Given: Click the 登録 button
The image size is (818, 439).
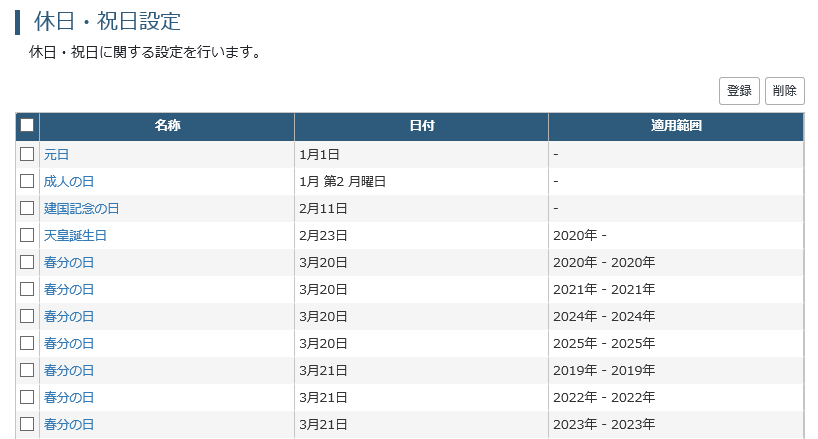Looking at the screenshot, I should 739,91.
